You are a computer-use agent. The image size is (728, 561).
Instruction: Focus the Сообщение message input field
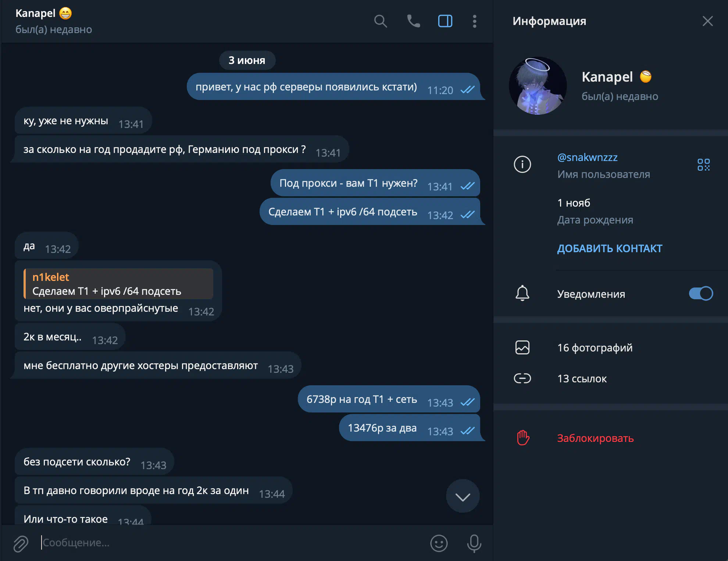point(232,543)
